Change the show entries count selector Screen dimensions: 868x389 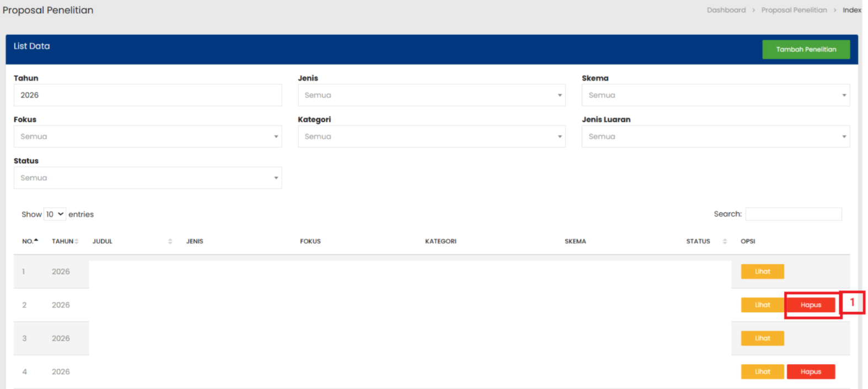coord(55,214)
